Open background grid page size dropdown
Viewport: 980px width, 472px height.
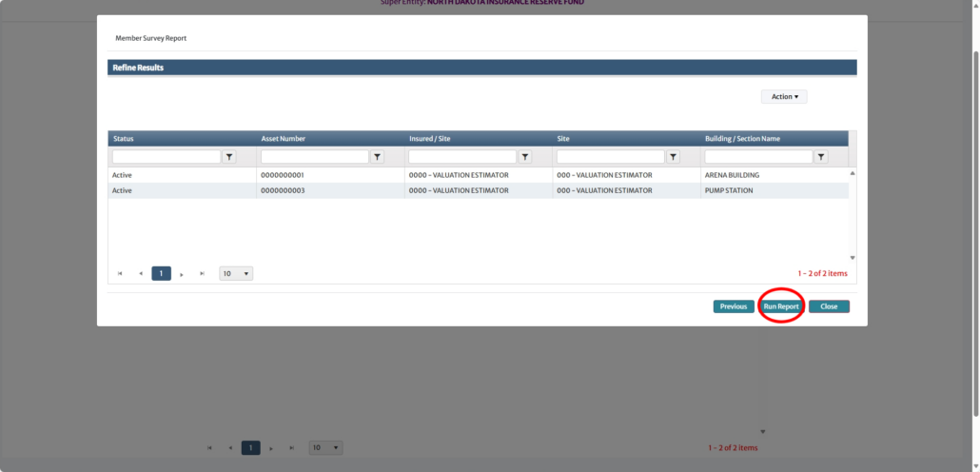pyautogui.click(x=327, y=447)
